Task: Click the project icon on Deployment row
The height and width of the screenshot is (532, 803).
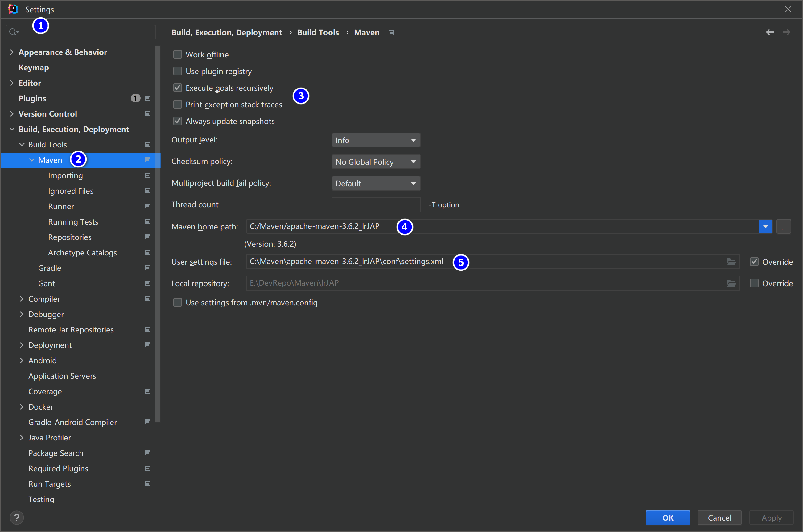Action: (x=148, y=345)
